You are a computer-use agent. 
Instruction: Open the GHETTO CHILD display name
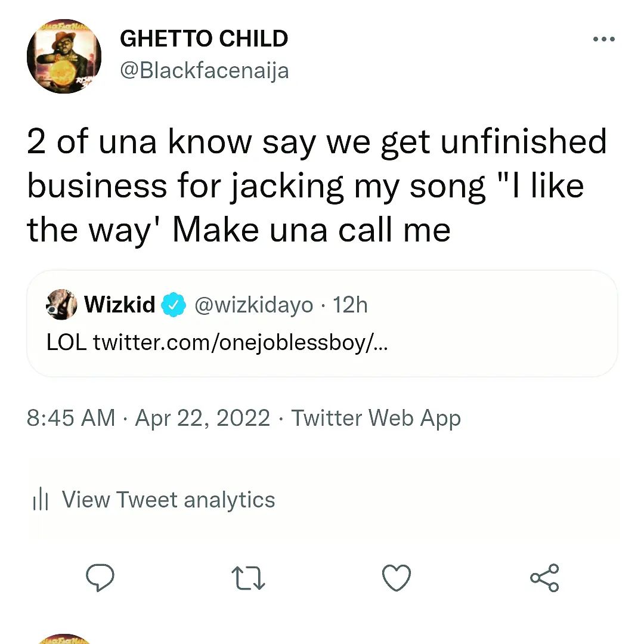(x=204, y=39)
